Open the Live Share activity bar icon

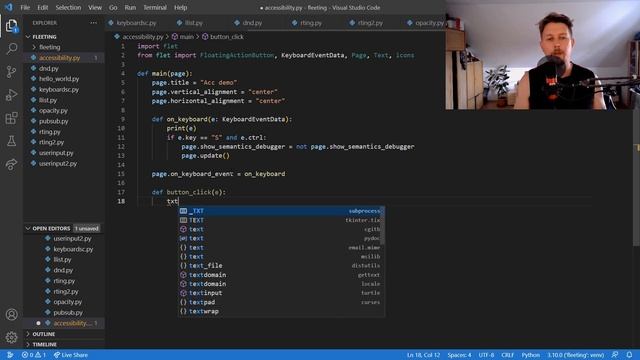pyautogui.click(x=11, y=164)
